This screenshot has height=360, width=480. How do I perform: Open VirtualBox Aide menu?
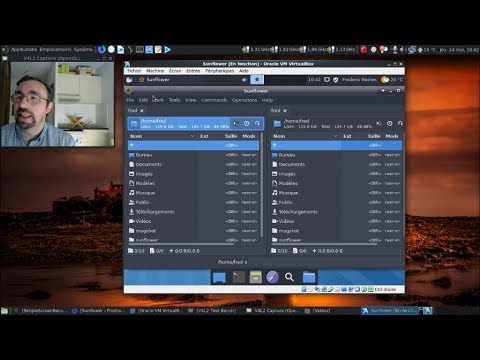[x=244, y=71]
